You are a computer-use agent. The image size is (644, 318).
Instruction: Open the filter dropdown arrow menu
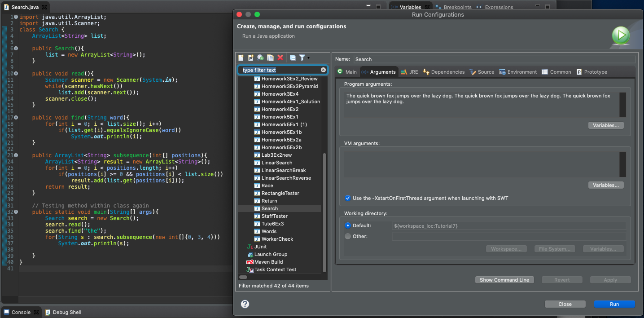click(x=308, y=58)
